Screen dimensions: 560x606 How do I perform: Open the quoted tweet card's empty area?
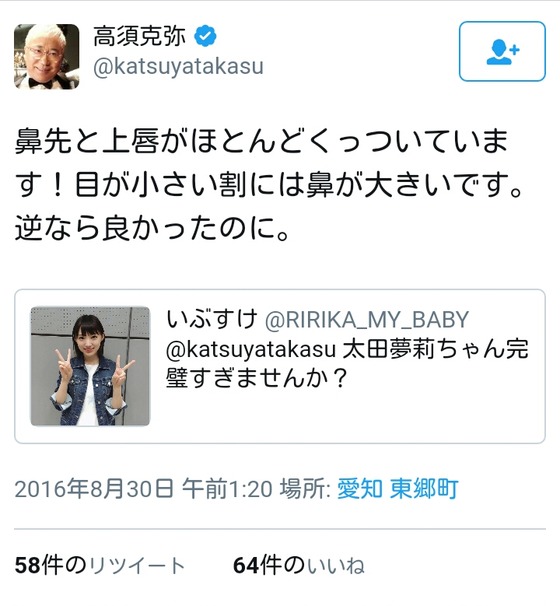pos(348,415)
